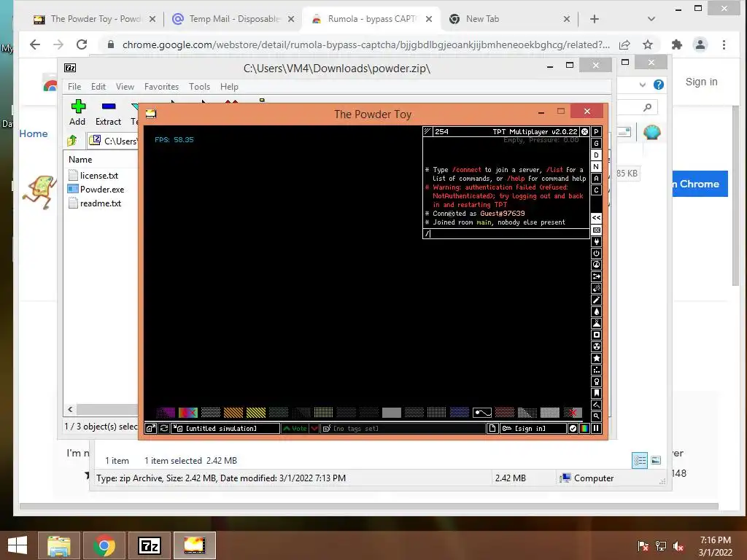Go up one folder in 7-Zip

72,141
